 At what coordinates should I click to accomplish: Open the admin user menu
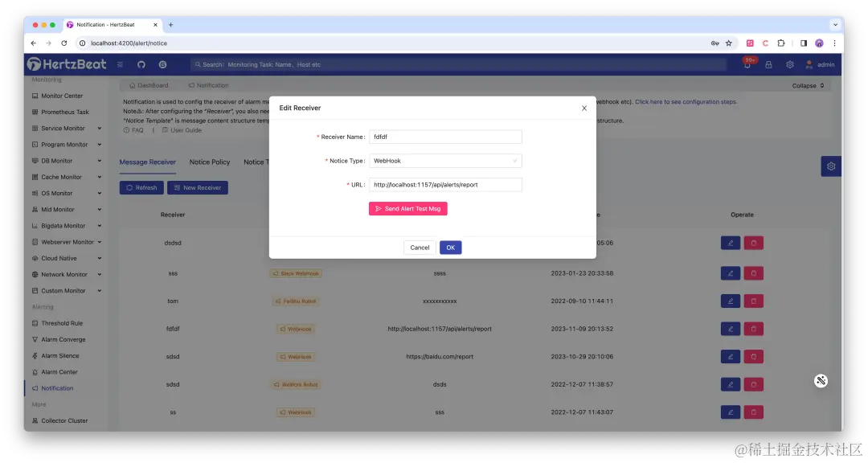click(820, 65)
